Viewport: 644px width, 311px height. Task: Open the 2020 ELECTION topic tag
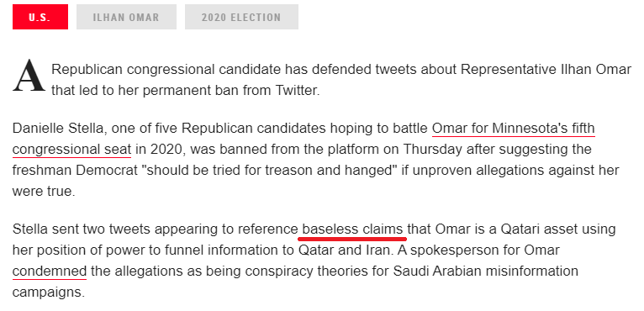241,17
